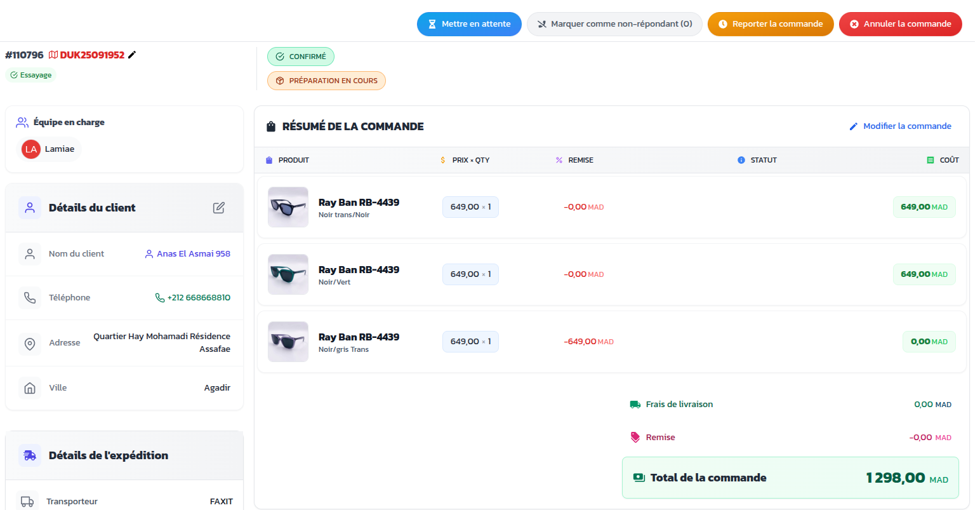
Task: Click the pencil icon next to DUK25091952
Action: (132, 55)
